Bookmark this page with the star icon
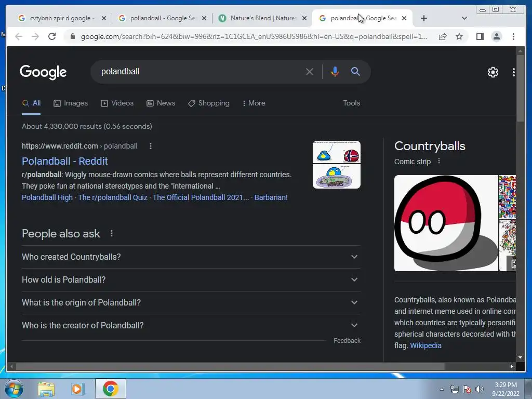Viewport: 532px width, 399px height. 459,36
